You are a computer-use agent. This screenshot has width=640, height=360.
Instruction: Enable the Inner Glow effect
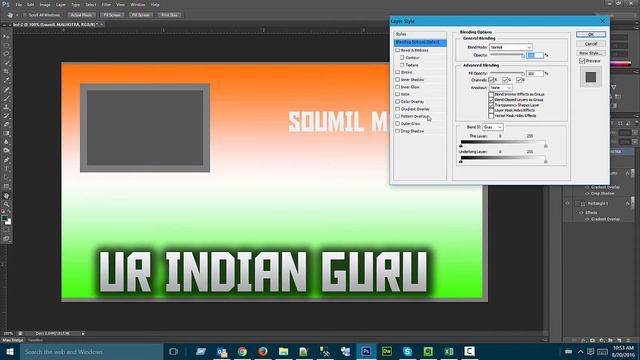[398, 87]
